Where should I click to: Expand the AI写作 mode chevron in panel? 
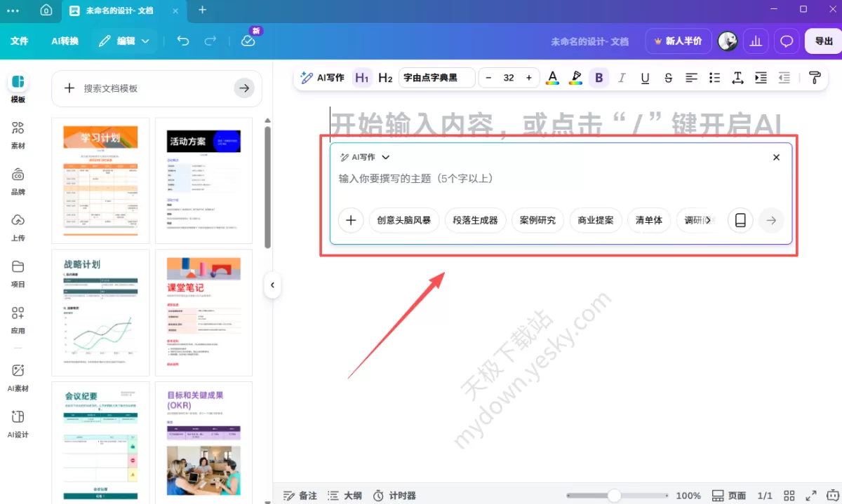coord(385,158)
